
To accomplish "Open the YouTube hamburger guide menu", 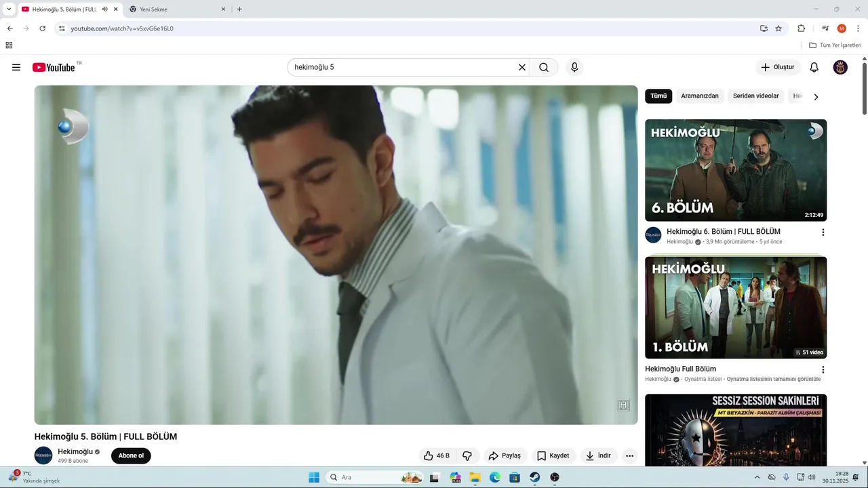I will coord(16,67).
